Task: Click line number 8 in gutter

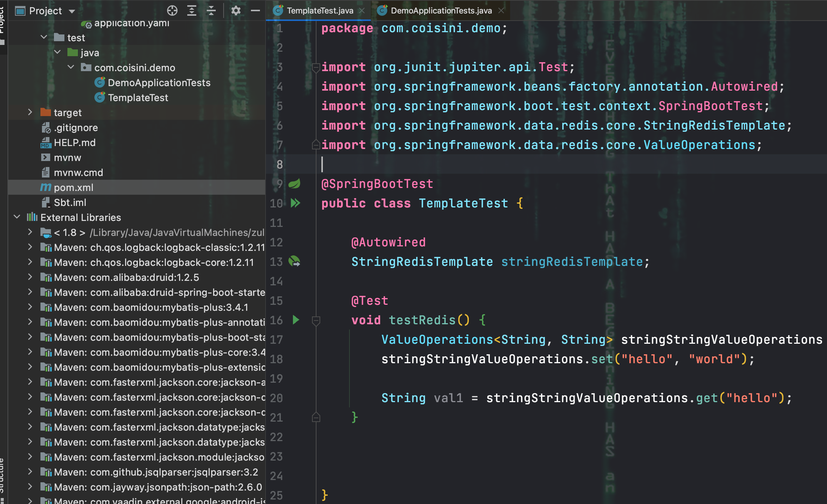Action: tap(279, 164)
